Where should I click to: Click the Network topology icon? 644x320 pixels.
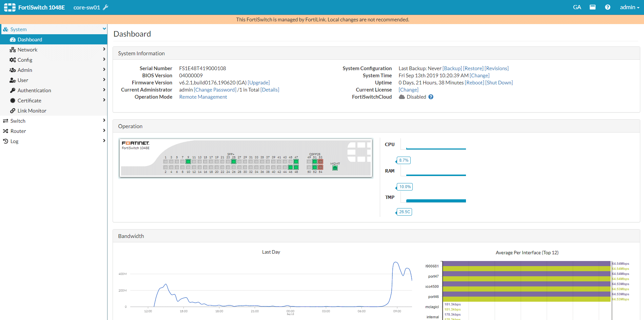click(x=13, y=50)
